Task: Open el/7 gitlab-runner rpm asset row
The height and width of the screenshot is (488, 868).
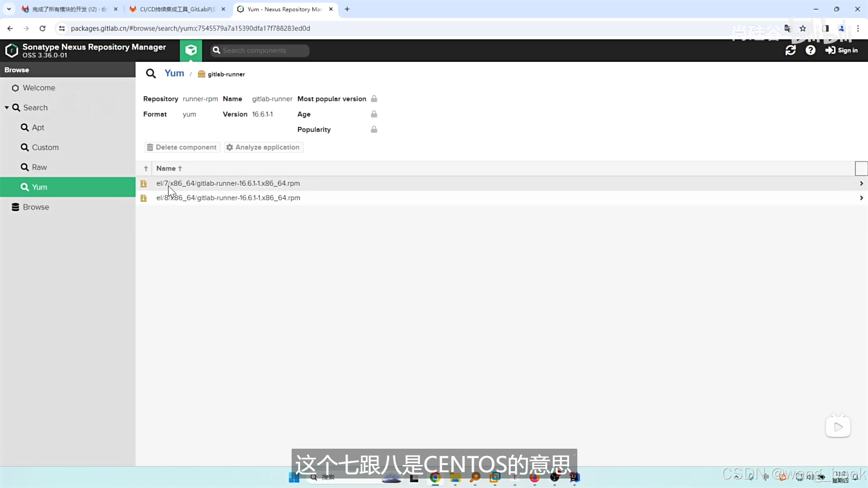Action: (502, 183)
